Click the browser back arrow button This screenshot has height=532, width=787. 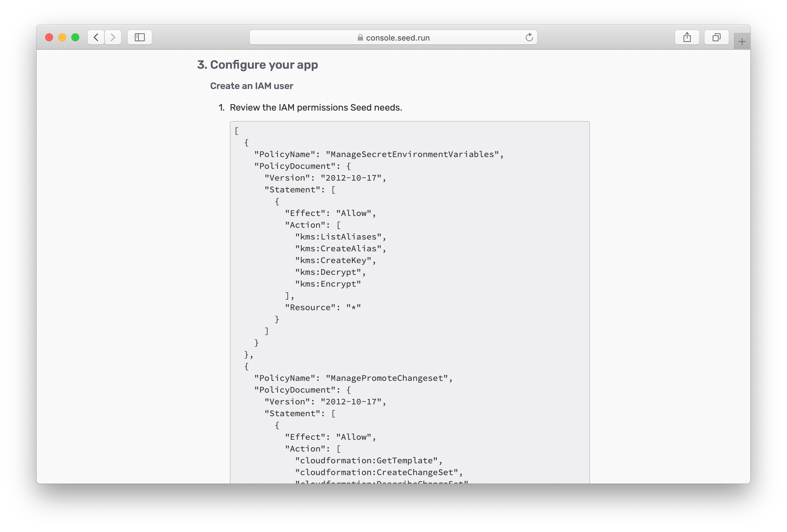tap(96, 37)
